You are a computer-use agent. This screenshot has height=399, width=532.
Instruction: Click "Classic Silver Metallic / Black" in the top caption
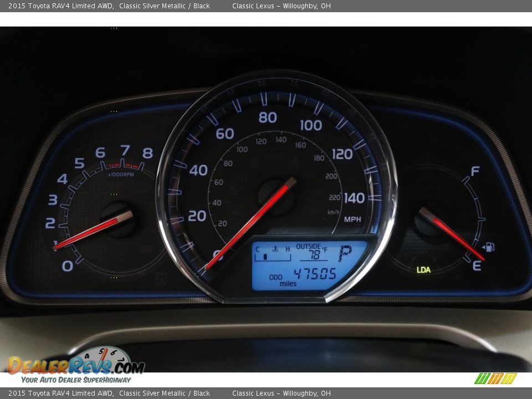[x=165, y=6]
